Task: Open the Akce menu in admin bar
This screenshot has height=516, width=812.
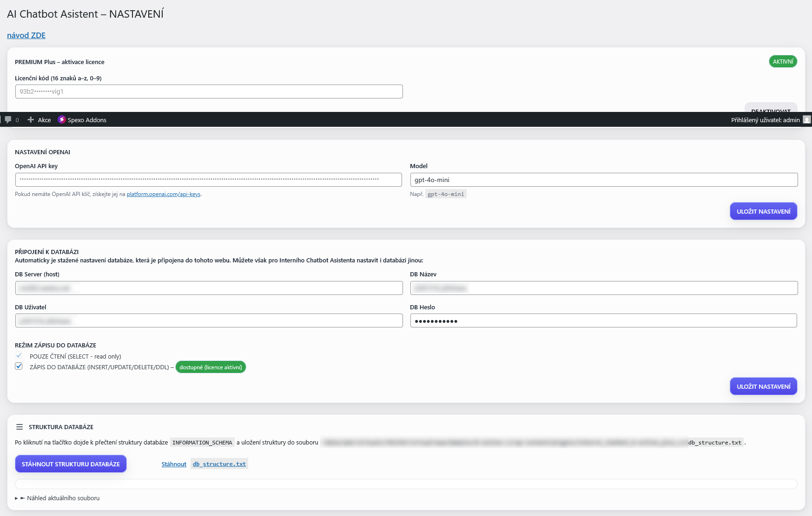Action: pyautogui.click(x=44, y=120)
